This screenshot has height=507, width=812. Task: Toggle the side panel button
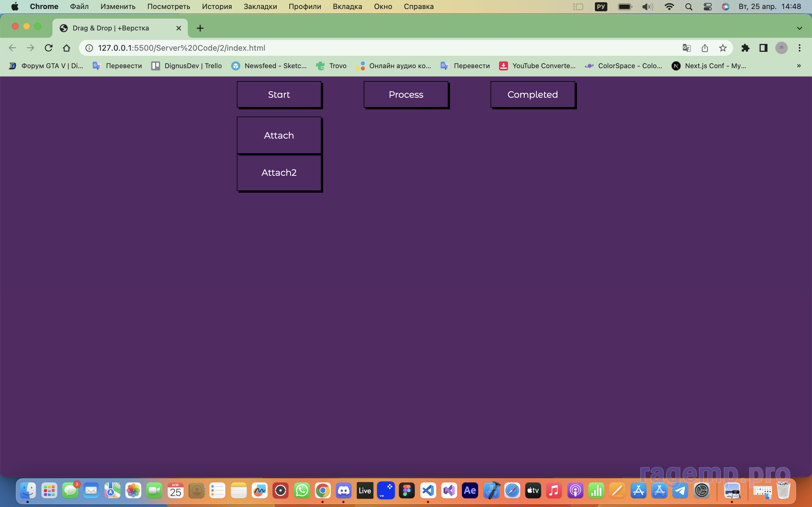(763, 48)
